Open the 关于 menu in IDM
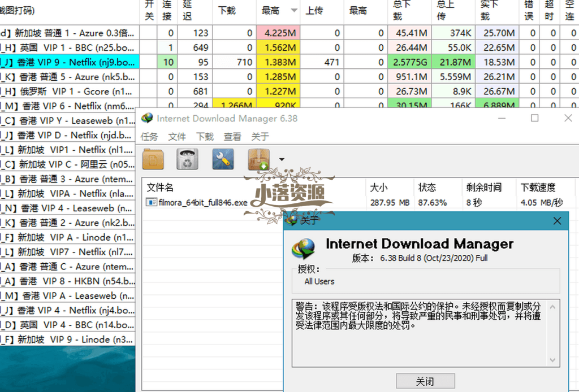579x392 pixels. tap(260, 137)
